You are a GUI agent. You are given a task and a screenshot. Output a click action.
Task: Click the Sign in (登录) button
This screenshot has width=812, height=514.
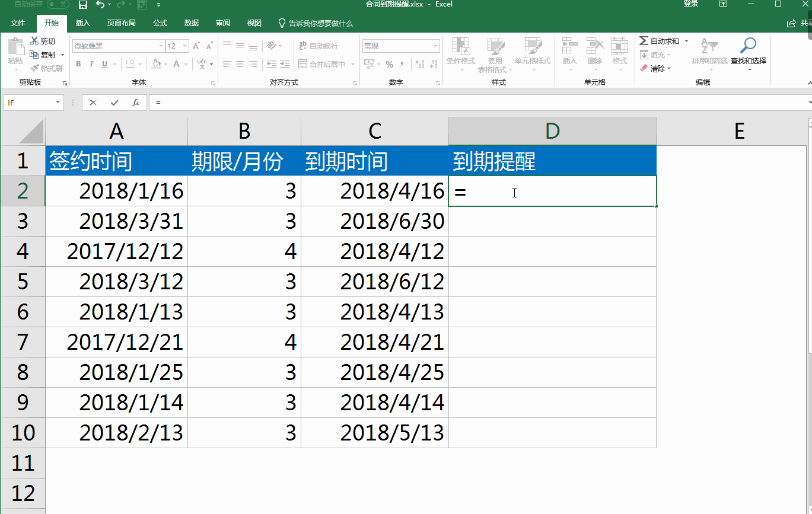tap(691, 4)
